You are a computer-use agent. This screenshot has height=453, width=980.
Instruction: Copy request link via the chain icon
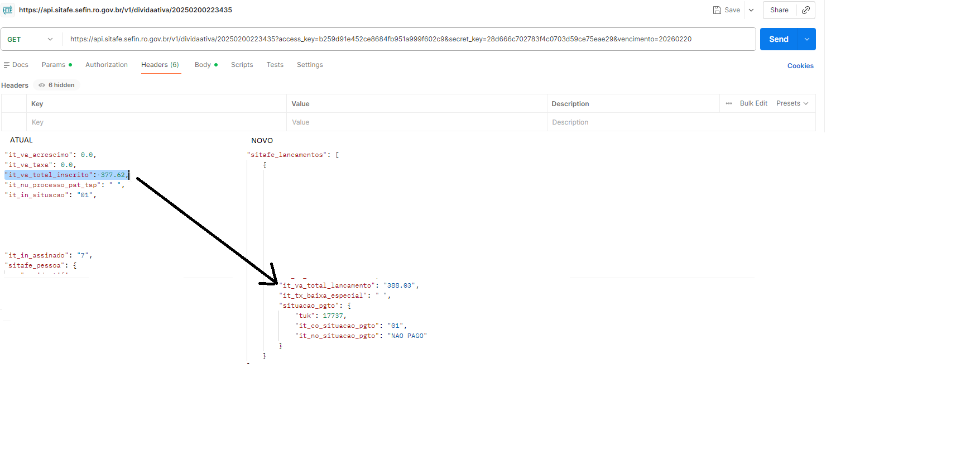click(805, 10)
